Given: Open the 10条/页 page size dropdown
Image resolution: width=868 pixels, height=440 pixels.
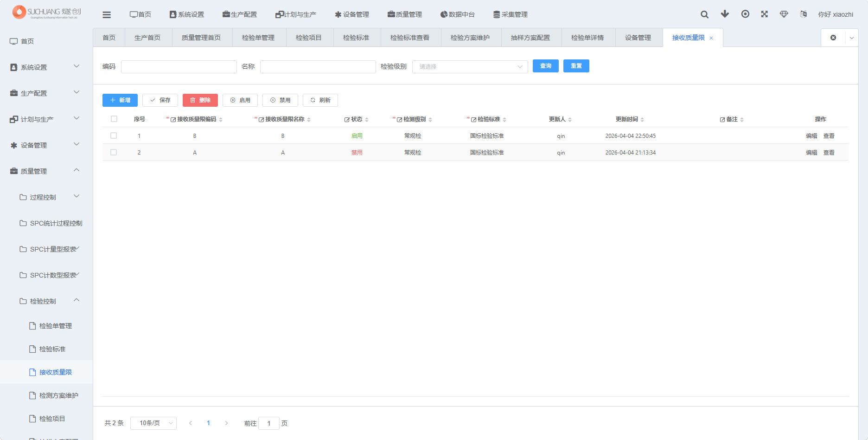Looking at the screenshot, I should [x=153, y=423].
